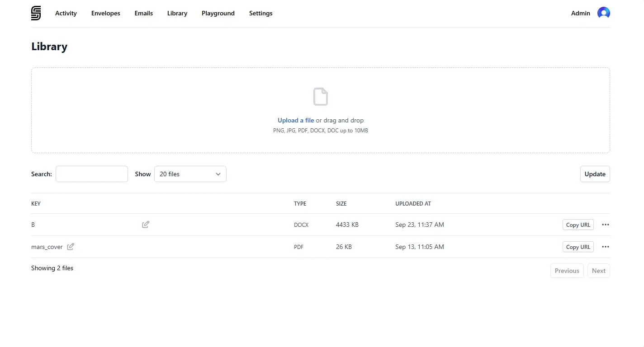Select the Library nav item
The image size is (644, 347).
(177, 13)
